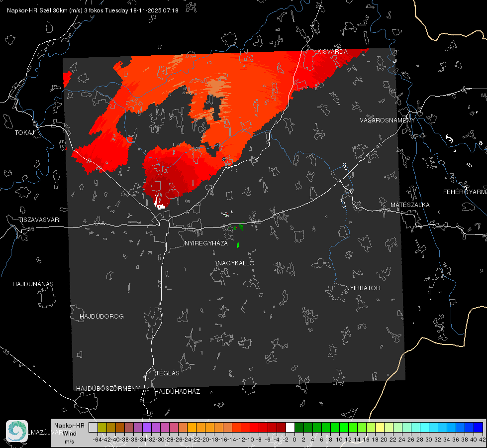Screen dimensions: 487x448
Task: Click the dark red swatch between -4 and -2
Action: pos(281,428)
